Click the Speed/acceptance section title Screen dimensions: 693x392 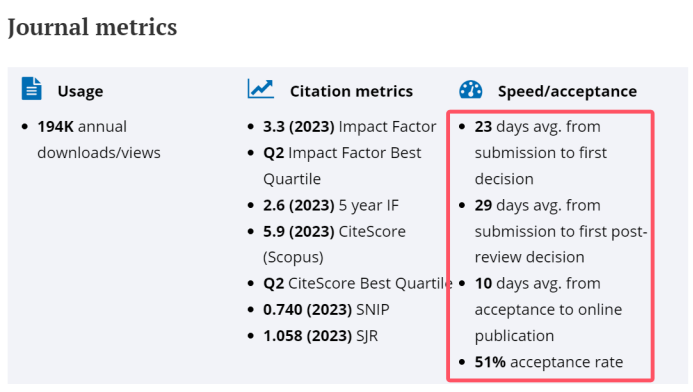pyautogui.click(x=567, y=91)
